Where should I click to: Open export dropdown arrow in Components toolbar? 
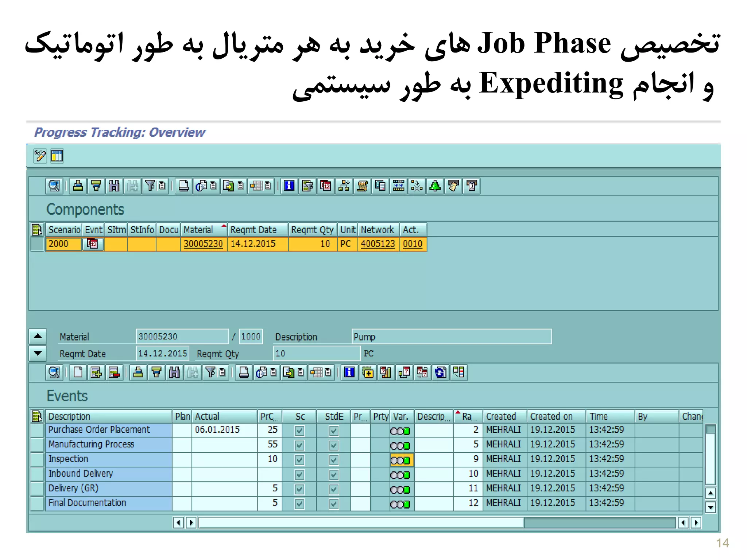[x=241, y=186]
